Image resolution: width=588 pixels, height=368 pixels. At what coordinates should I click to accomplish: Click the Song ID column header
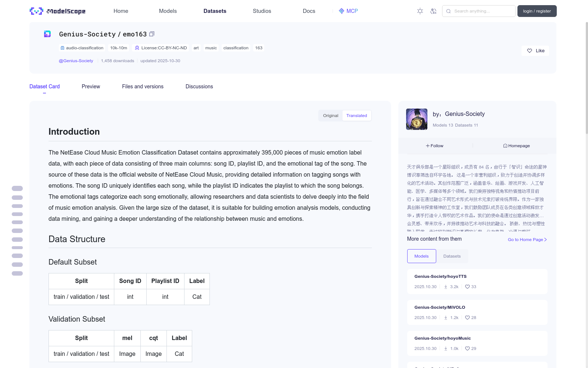pos(130,281)
